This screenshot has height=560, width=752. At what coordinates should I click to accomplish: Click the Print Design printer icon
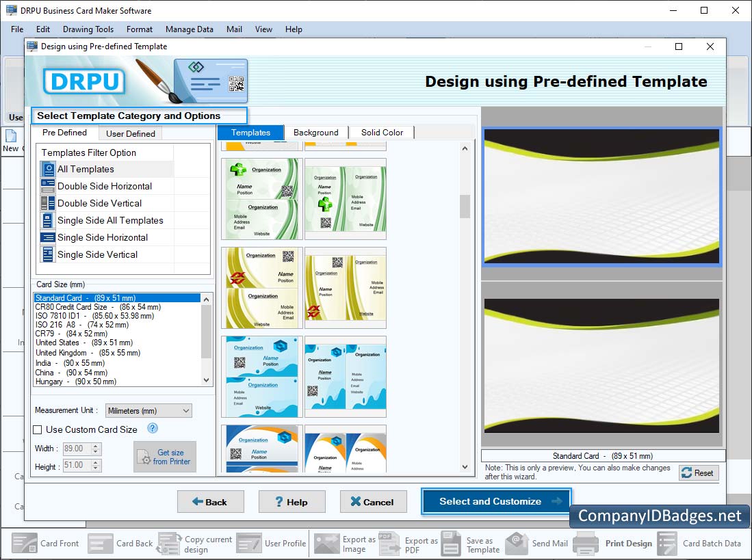pyautogui.click(x=585, y=543)
